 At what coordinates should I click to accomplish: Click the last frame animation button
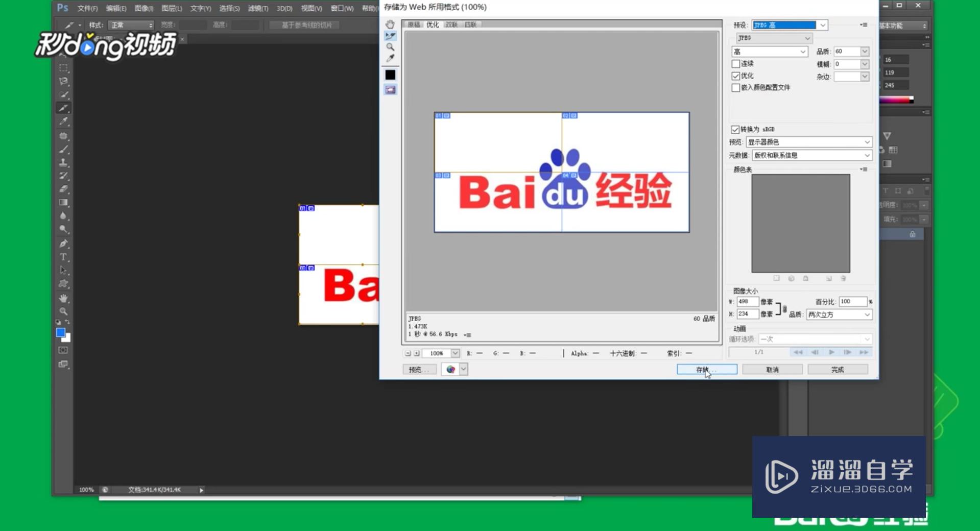(864, 352)
